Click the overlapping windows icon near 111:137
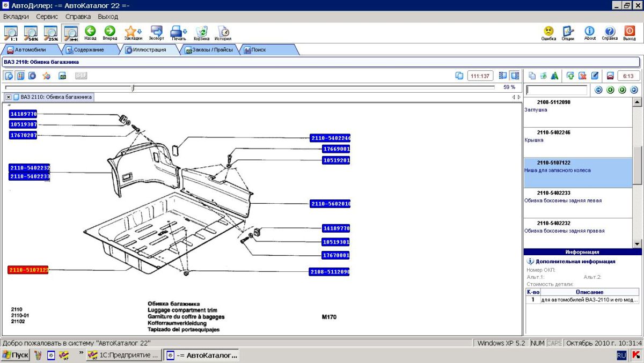The width and height of the screenshot is (644, 363). click(x=459, y=76)
